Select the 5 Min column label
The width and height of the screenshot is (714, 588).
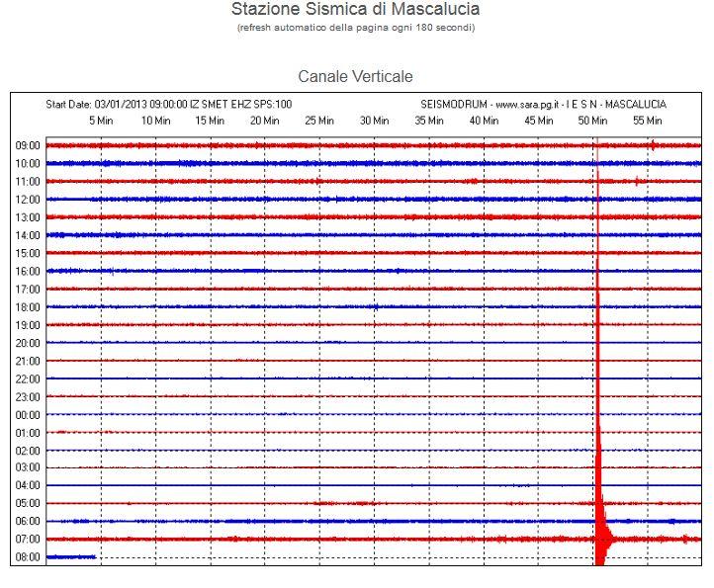click(101, 121)
